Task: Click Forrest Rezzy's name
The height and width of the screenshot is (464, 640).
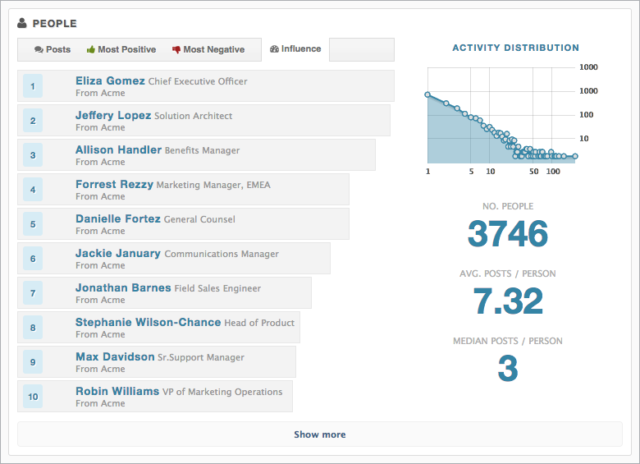Action: coord(113,184)
